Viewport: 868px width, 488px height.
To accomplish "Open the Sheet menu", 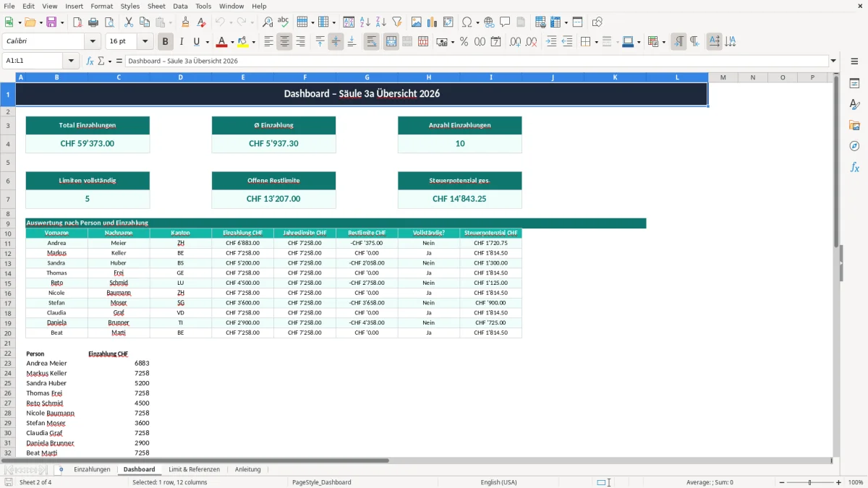I will tap(156, 6).
